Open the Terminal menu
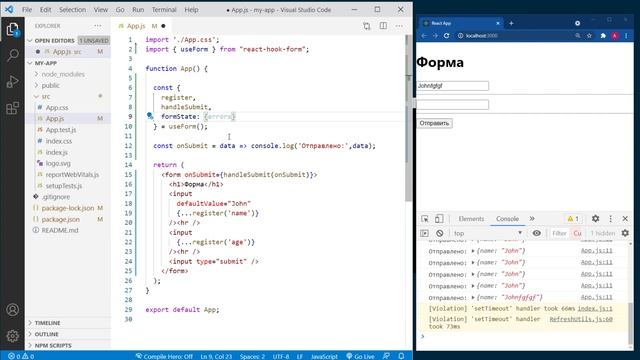This screenshot has height=360, width=640. (x=164, y=9)
